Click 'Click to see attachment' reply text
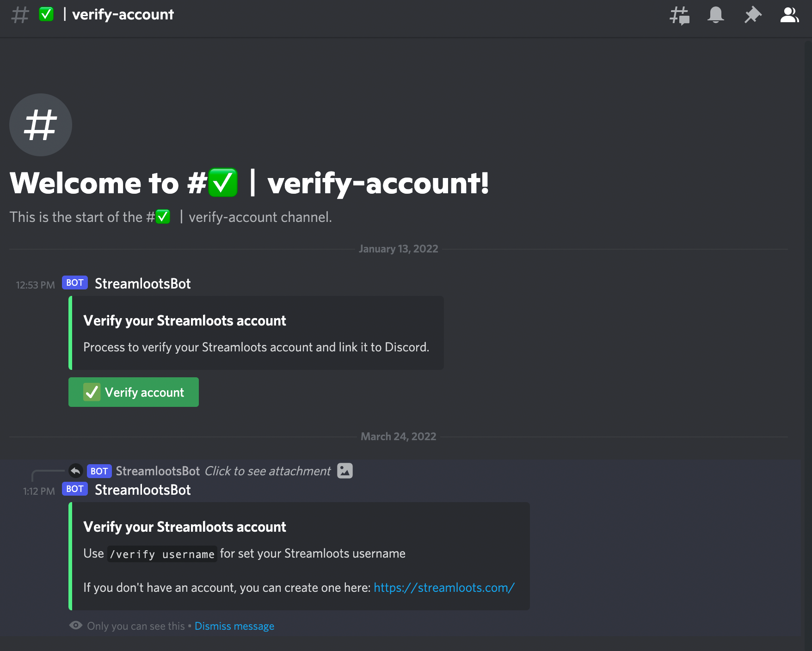The height and width of the screenshot is (651, 812). tap(268, 471)
